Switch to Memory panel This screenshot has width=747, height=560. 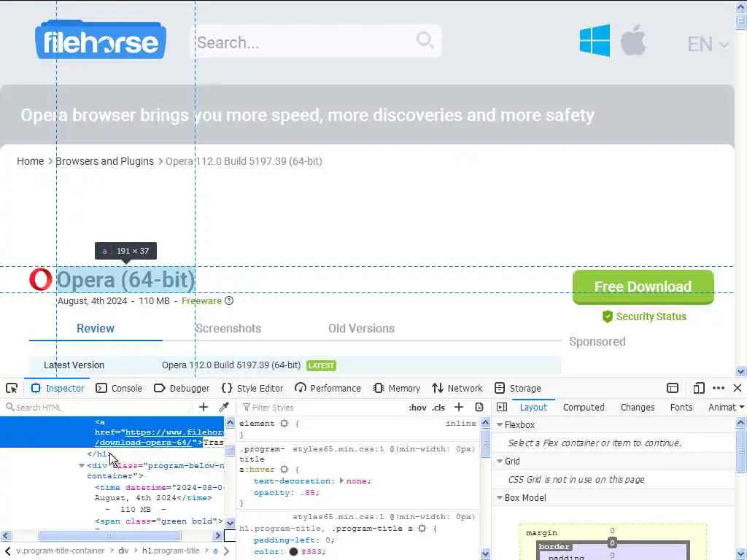point(397,388)
